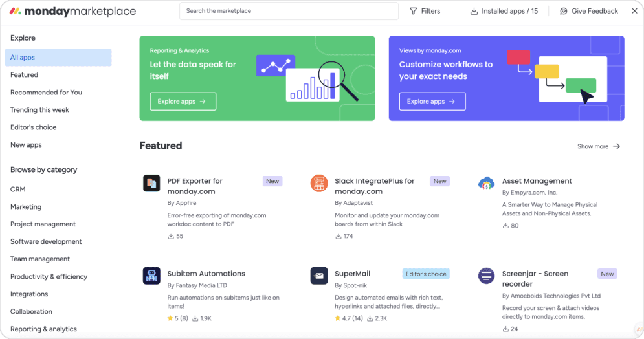Viewport: 644px width, 339px height.
Task: Browse Productivity & efficiency category
Action: point(49,277)
